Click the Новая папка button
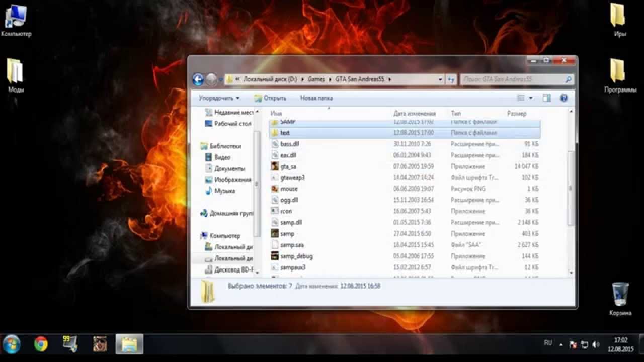The image size is (644, 362). pyautogui.click(x=316, y=98)
